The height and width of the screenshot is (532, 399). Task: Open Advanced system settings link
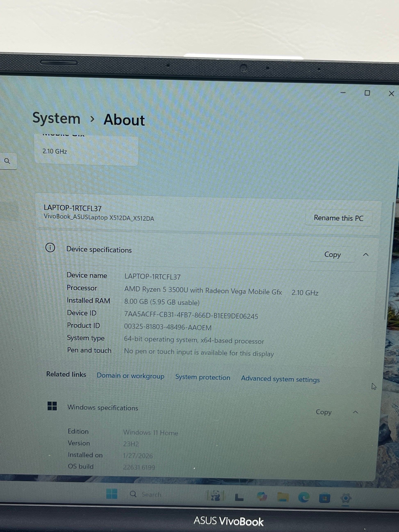click(280, 379)
